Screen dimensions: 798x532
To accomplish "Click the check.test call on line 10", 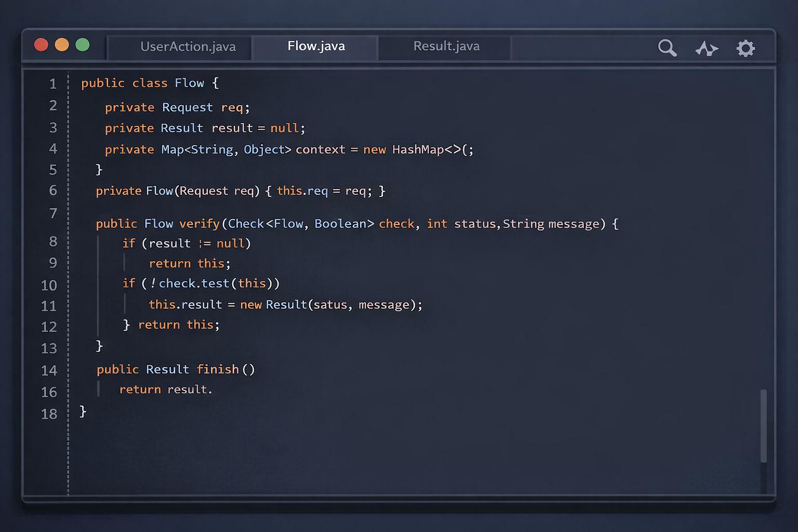I will click(194, 284).
